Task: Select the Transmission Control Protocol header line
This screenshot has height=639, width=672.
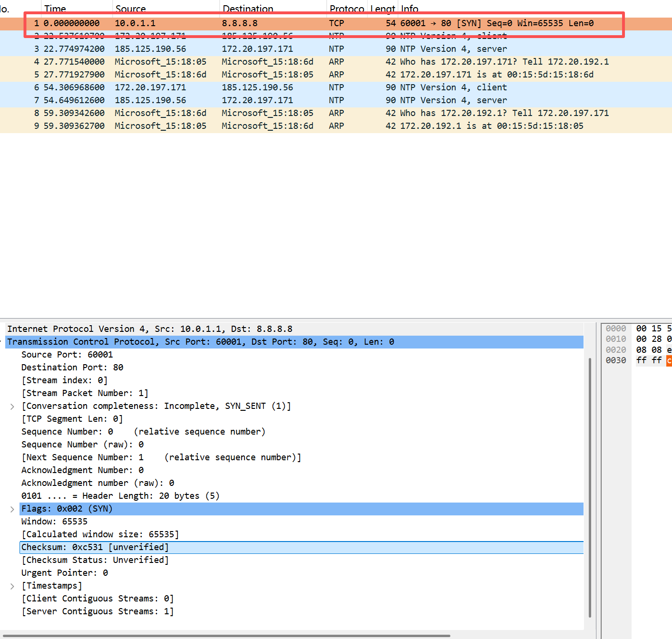Action: (x=200, y=342)
